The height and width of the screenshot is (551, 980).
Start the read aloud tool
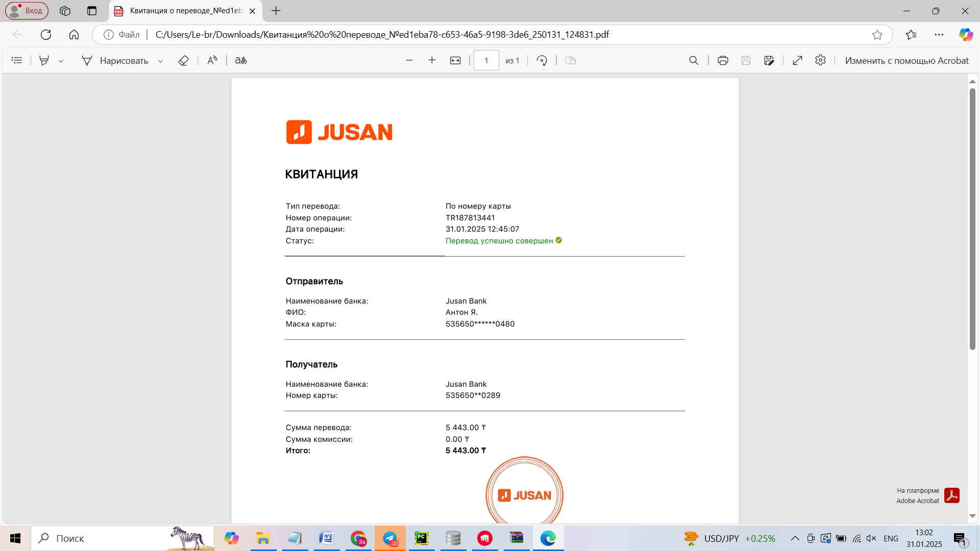tap(212, 60)
